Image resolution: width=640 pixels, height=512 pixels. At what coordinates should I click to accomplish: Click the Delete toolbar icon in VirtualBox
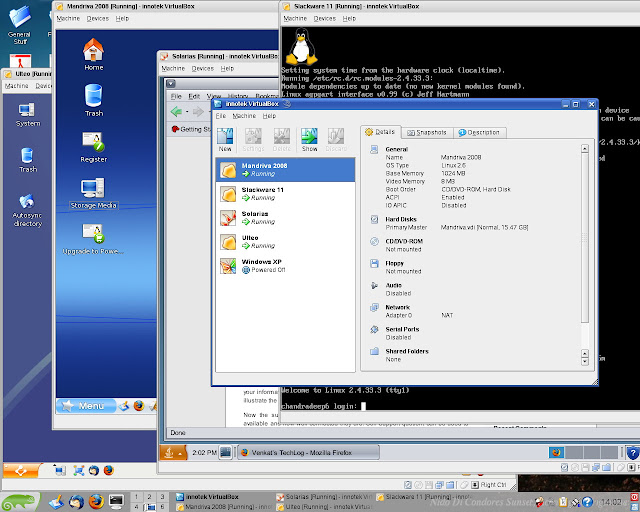[282, 140]
